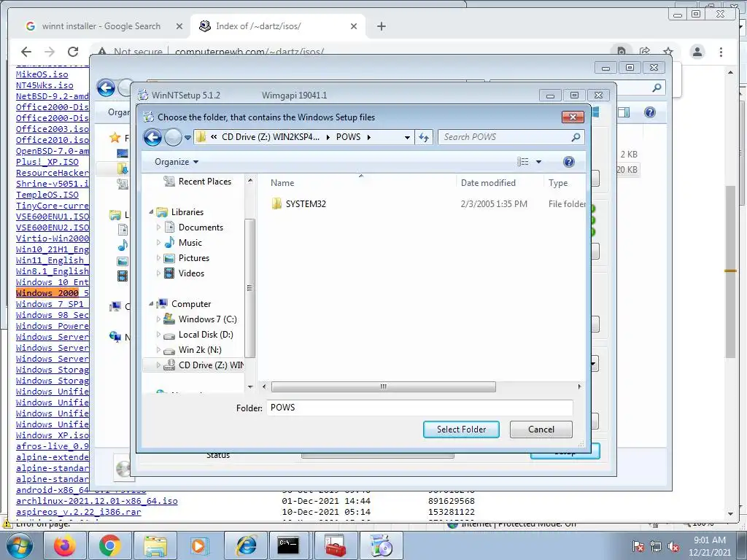Viewport: 747px width, 560px height.
Task: Select Win 2k (N:) drive
Action: coord(200,349)
